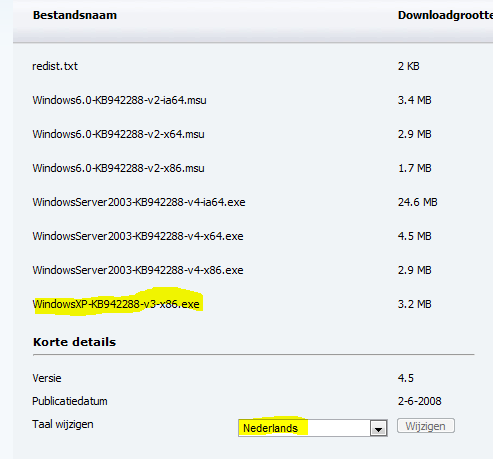Select WindowsServer2003-KB942288-v4-ia64.exe file

(x=139, y=202)
